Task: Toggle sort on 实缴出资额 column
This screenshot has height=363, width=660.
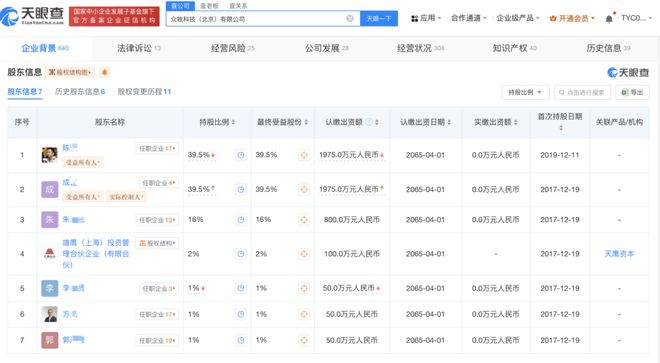Action: pyautogui.click(x=495, y=122)
